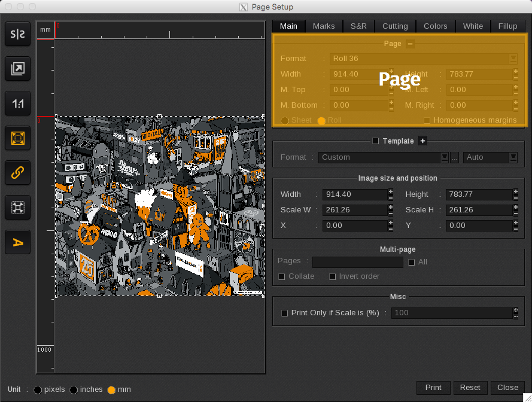
Task: Click the export arrow icon in left toolbar
Action: coord(18,69)
